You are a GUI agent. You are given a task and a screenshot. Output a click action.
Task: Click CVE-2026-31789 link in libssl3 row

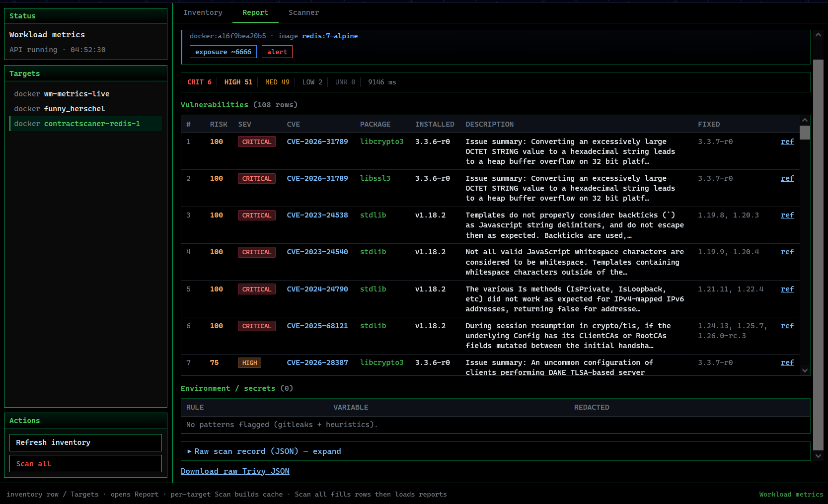(x=317, y=178)
